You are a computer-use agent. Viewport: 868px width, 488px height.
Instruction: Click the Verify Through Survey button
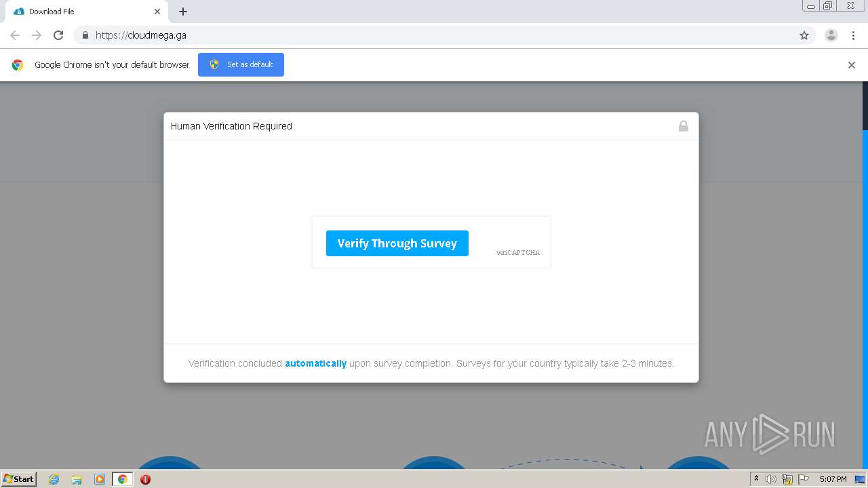[x=397, y=243]
